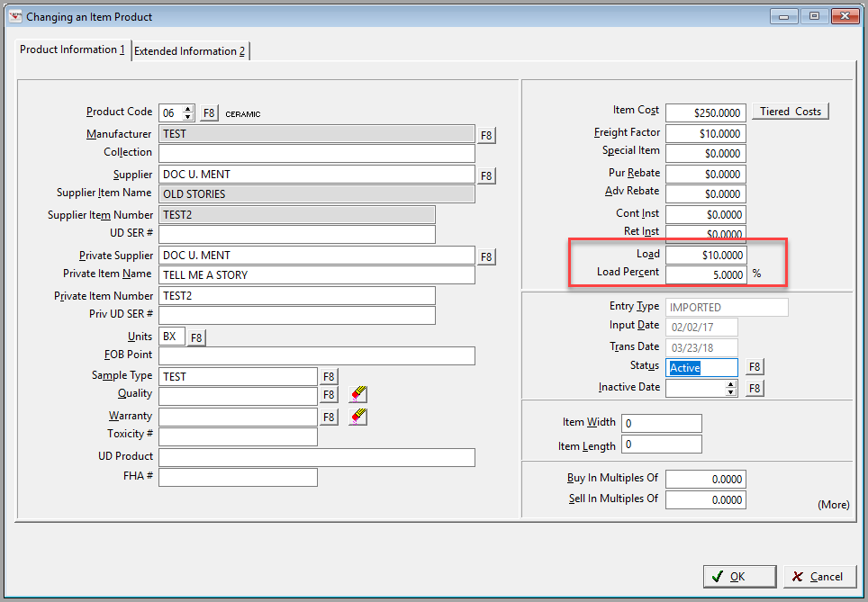Select the Product Information 1 tab
The image size is (868, 602).
[72, 49]
